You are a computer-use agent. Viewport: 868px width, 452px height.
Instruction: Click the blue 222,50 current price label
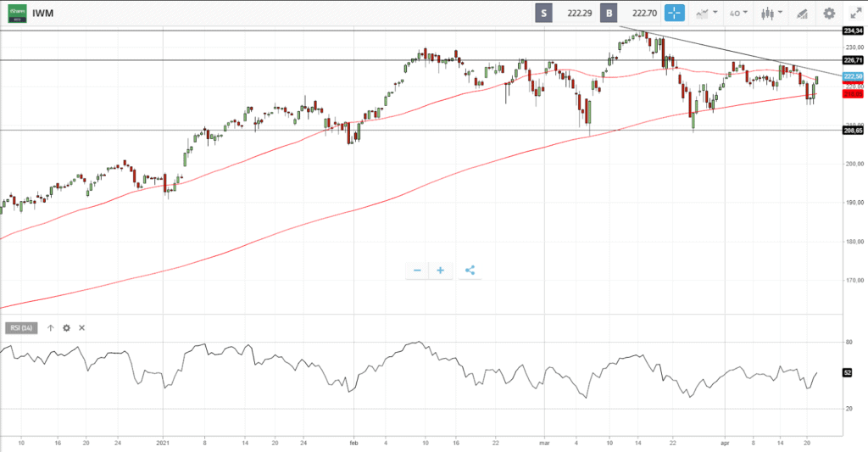[853, 75]
